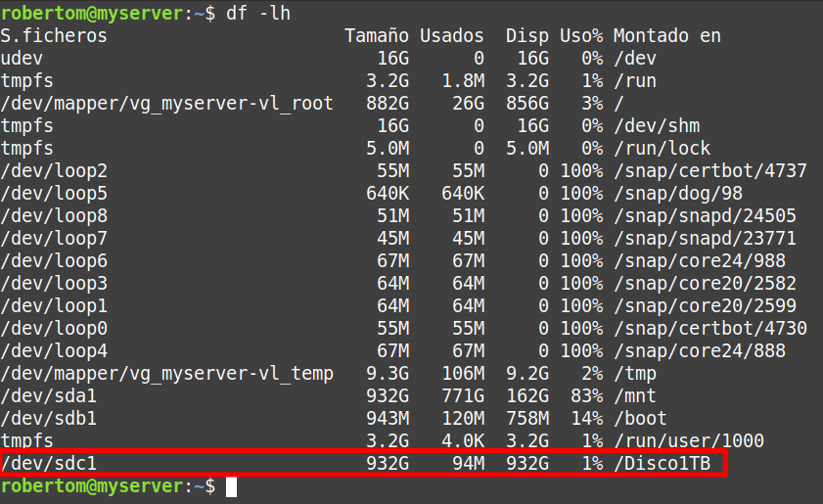Screen dimensions: 823x504
Task: Click the Montado en column header
Action: point(667,36)
